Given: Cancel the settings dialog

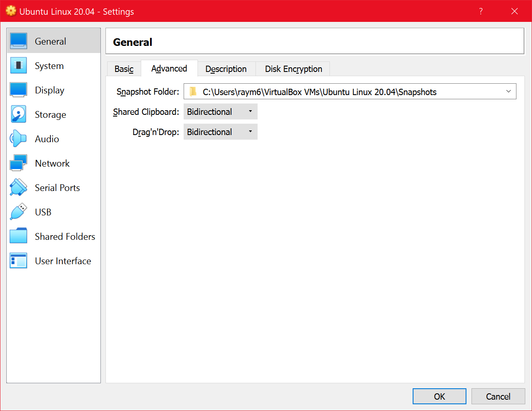Looking at the screenshot, I should coord(498,396).
